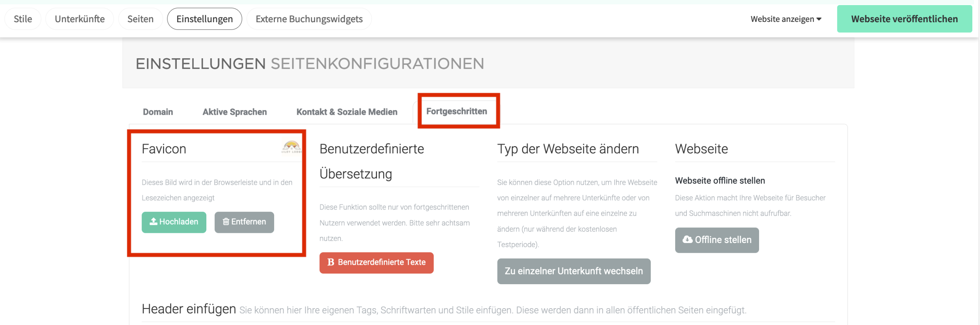Click the upload icon on the Hochladen button

153,222
